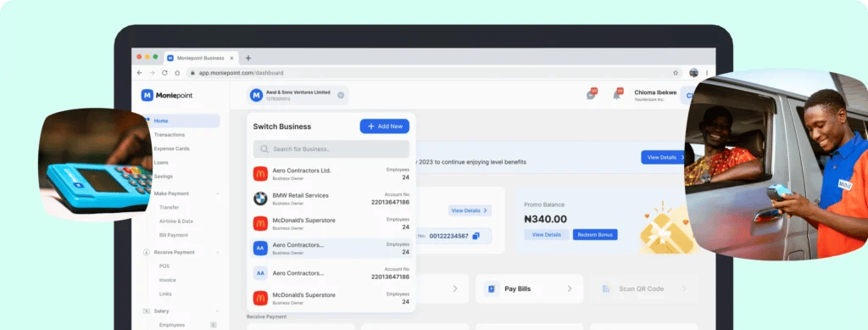Screen dimensions: 868x330
Task: Click the browser back arrow
Action: [140, 73]
